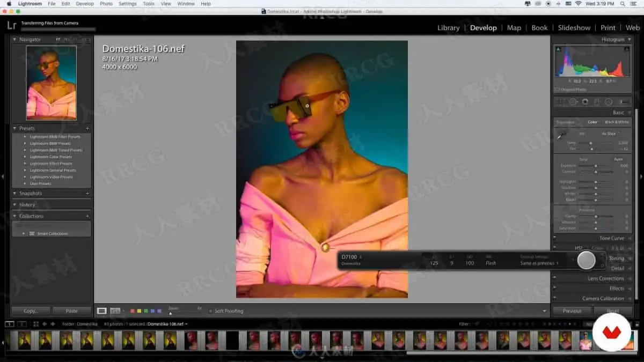Set Navigator zoom to FIT
Image resolution: width=644 pixels, height=362 pixels.
pos(58,39)
